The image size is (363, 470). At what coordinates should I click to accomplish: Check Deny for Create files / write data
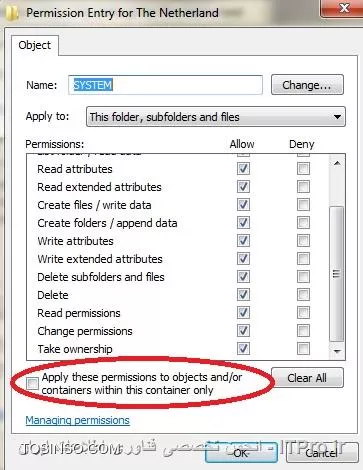(x=303, y=204)
